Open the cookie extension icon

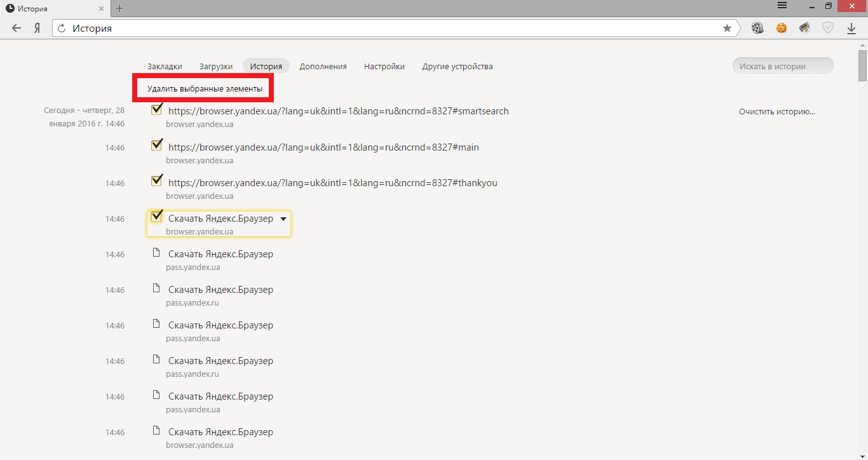(781, 28)
